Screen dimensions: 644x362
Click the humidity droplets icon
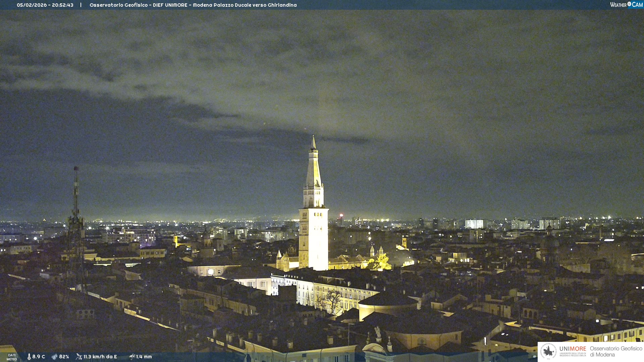[54, 357]
